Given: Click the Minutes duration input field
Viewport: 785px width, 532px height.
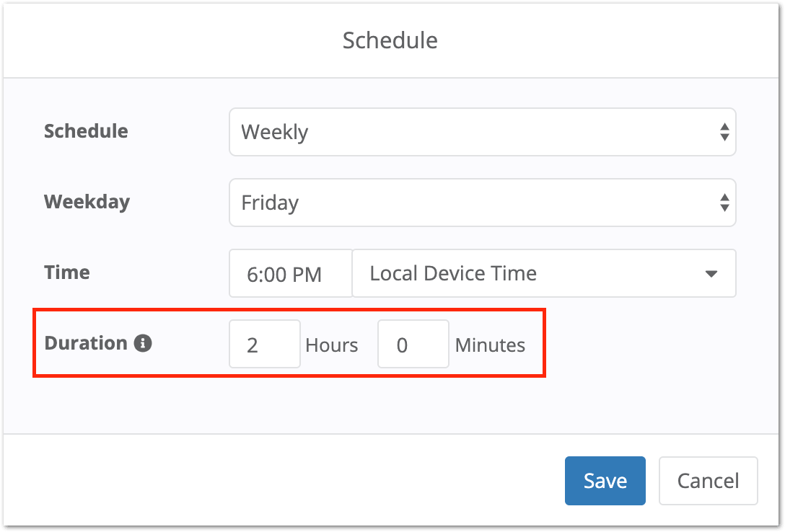Looking at the screenshot, I should [413, 345].
